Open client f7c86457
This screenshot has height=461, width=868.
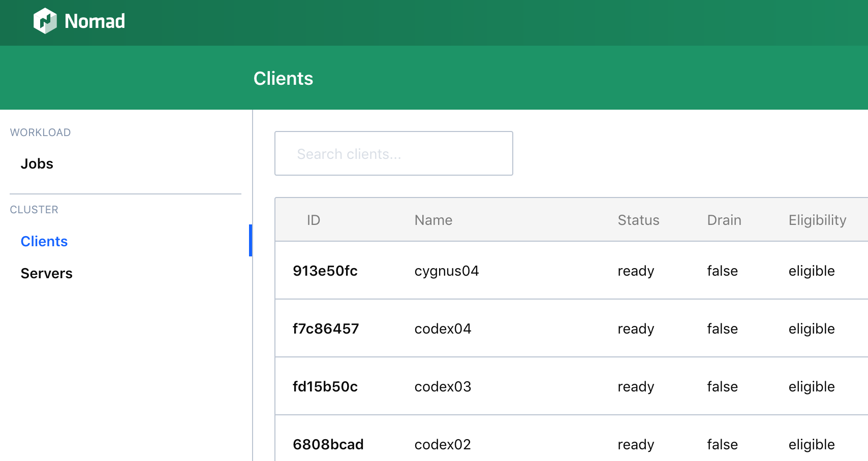tap(326, 328)
